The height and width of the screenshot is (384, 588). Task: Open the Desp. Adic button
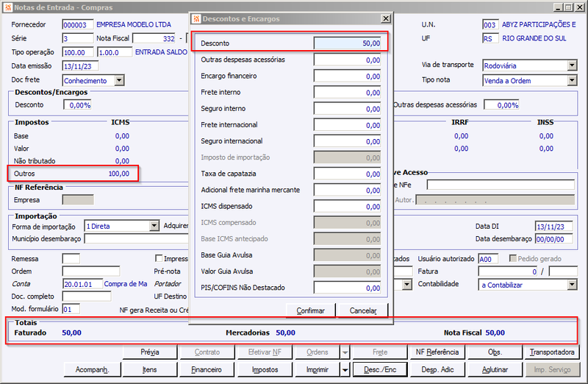point(437,370)
